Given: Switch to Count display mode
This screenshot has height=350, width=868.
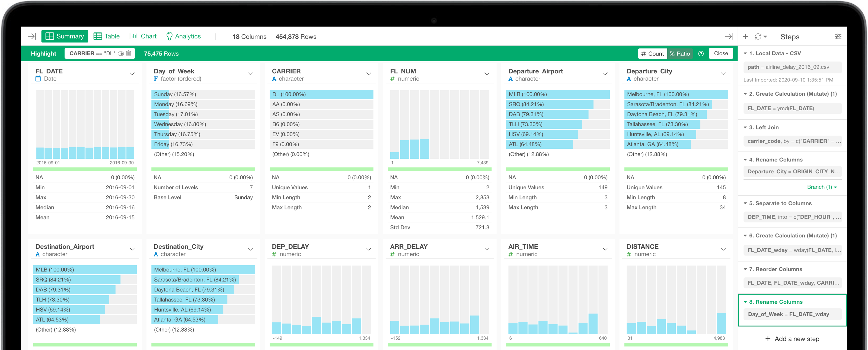Looking at the screenshot, I should (x=652, y=54).
